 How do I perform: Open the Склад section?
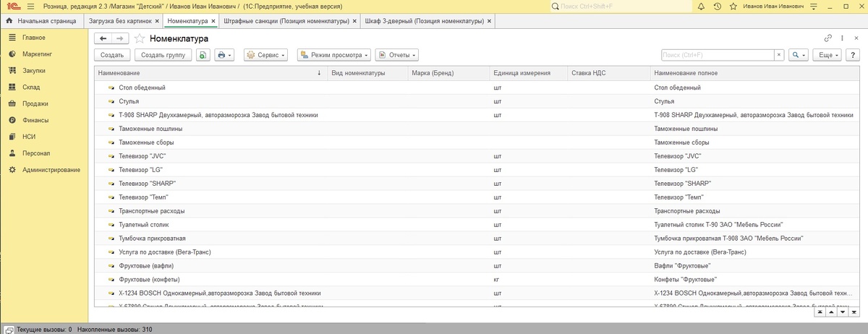pos(44,87)
